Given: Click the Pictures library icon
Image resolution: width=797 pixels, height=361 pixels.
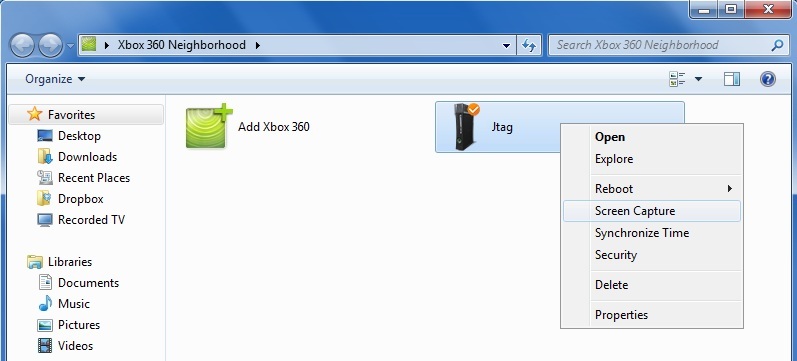Looking at the screenshot, I should point(45,324).
